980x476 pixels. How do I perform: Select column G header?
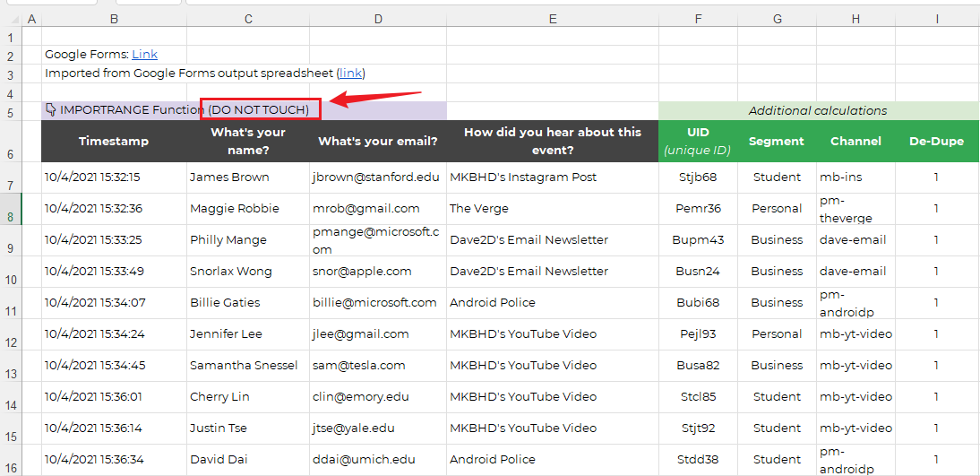pos(777,20)
